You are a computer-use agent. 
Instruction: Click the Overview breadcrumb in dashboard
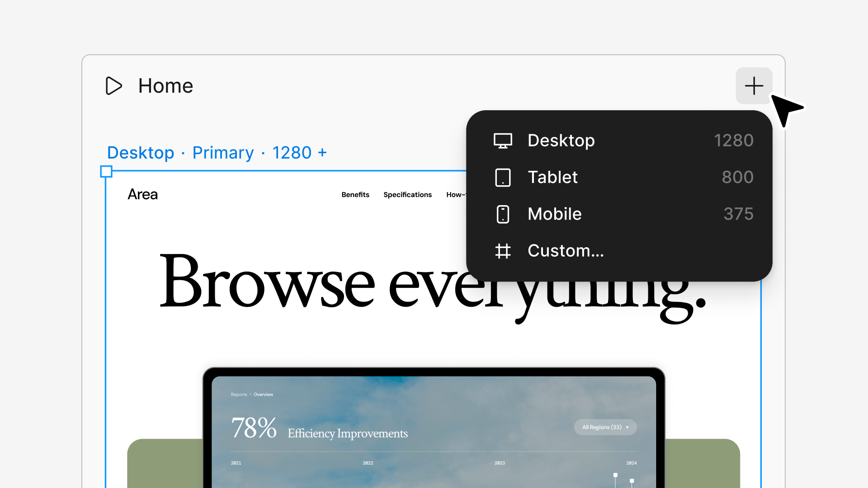263,394
